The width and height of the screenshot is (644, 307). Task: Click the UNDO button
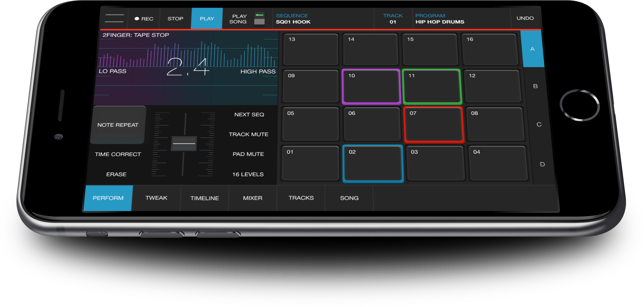click(525, 18)
